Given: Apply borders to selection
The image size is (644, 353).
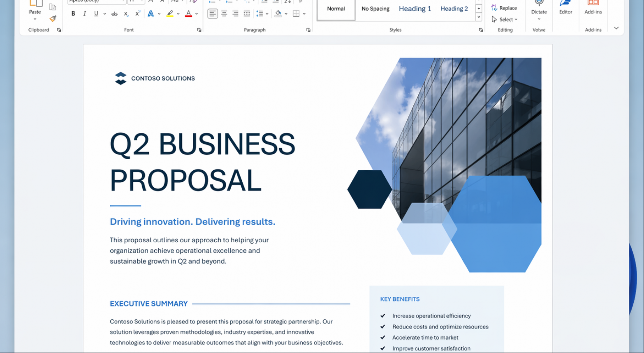Looking at the screenshot, I should [x=296, y=14].
